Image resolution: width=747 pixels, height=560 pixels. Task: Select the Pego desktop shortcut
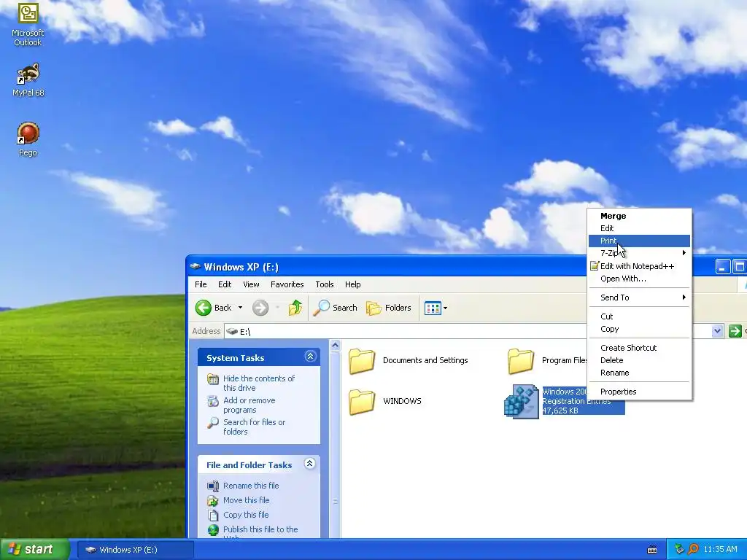point(28,139)
